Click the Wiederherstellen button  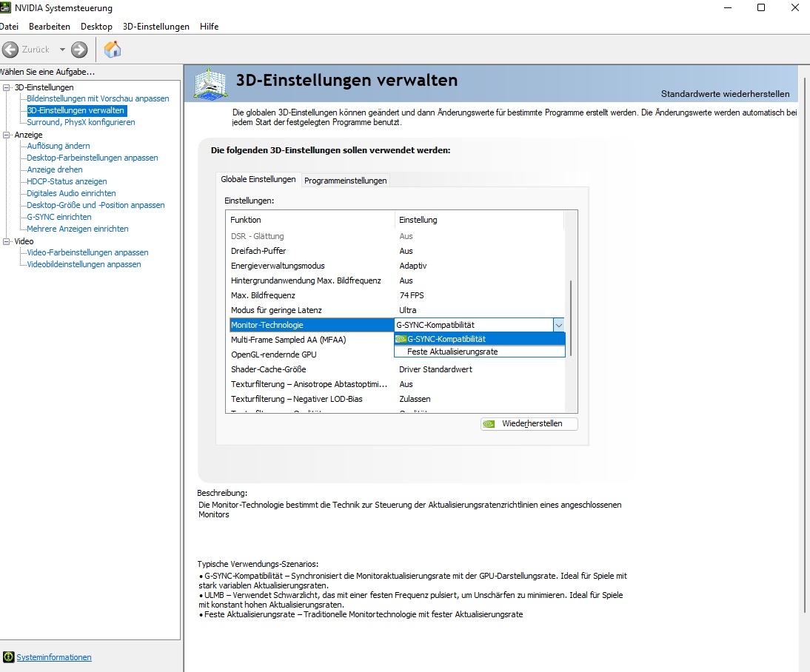(x=529, y=423)
